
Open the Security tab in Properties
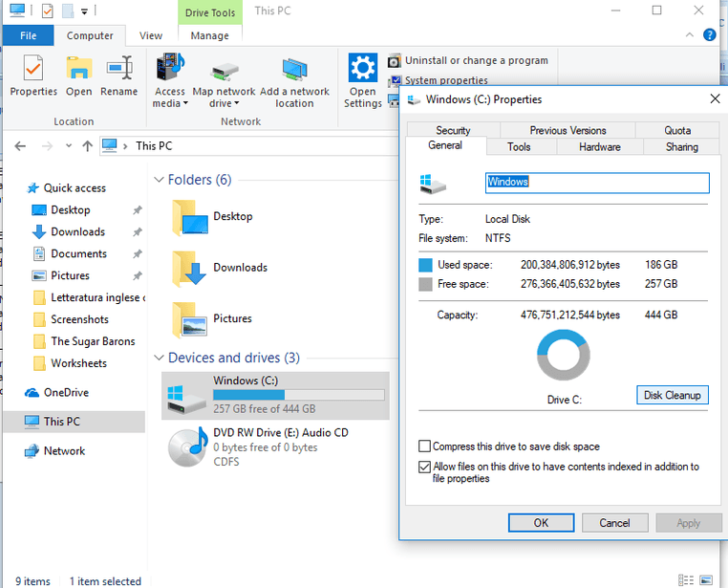click(453, 130)
